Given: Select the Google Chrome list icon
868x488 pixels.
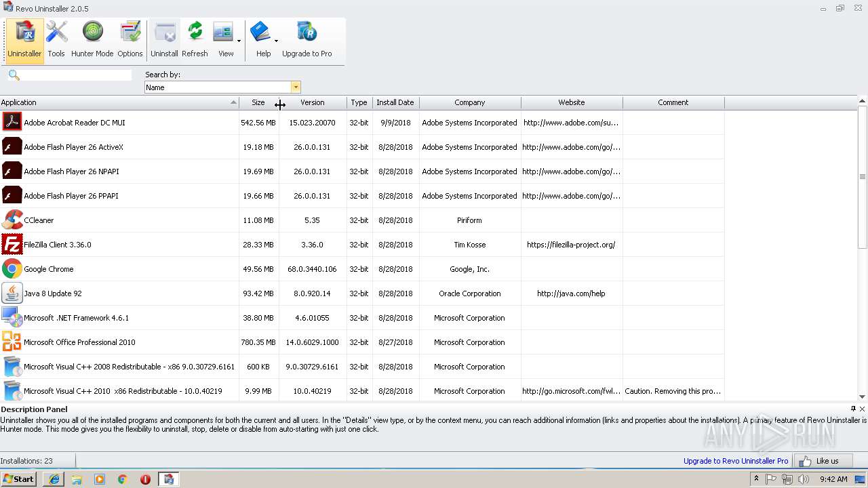Looking at the screenshot, I should pos(12,269).
